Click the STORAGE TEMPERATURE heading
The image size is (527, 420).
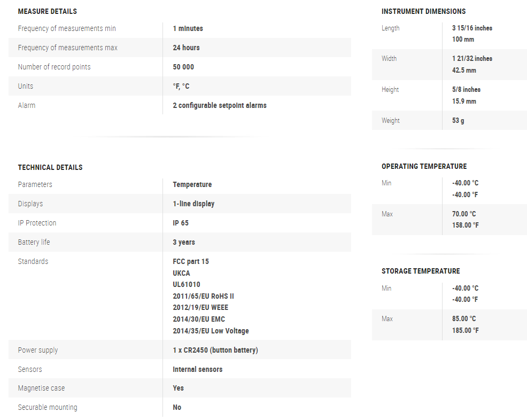[x=421, y=271]
